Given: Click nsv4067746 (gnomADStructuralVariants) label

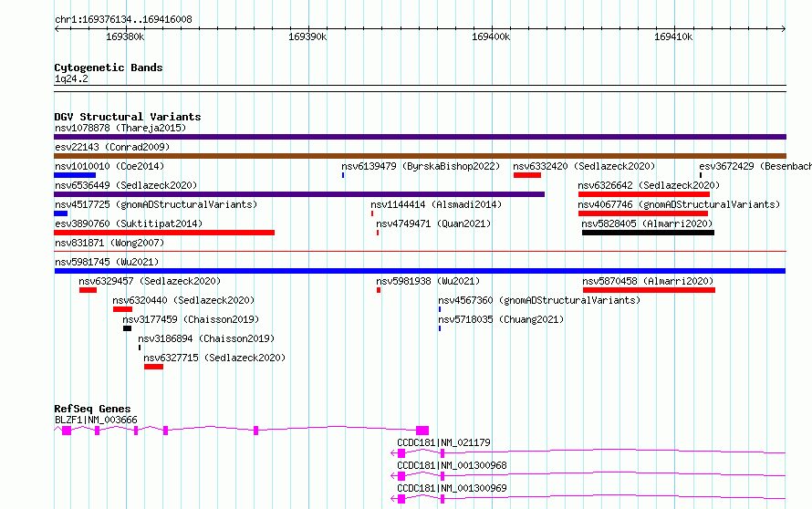Looking at the screenshot, I should click(679, 204).
